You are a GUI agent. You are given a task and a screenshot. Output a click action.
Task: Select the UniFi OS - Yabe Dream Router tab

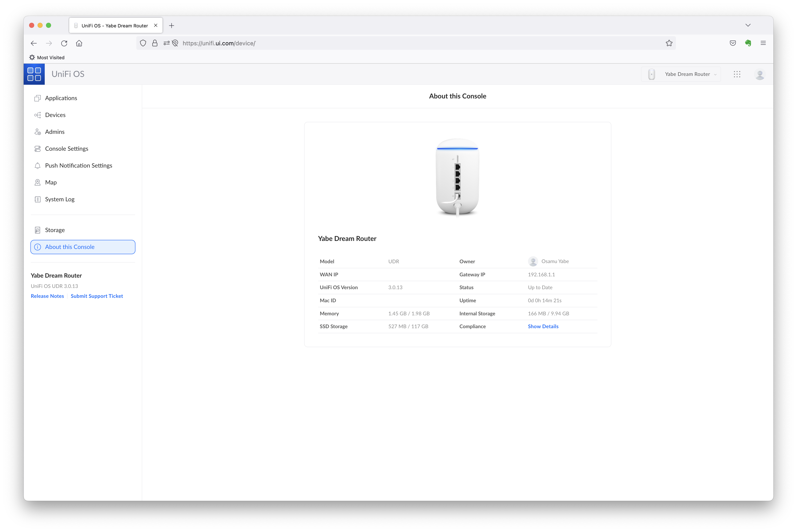pos(115,26)
